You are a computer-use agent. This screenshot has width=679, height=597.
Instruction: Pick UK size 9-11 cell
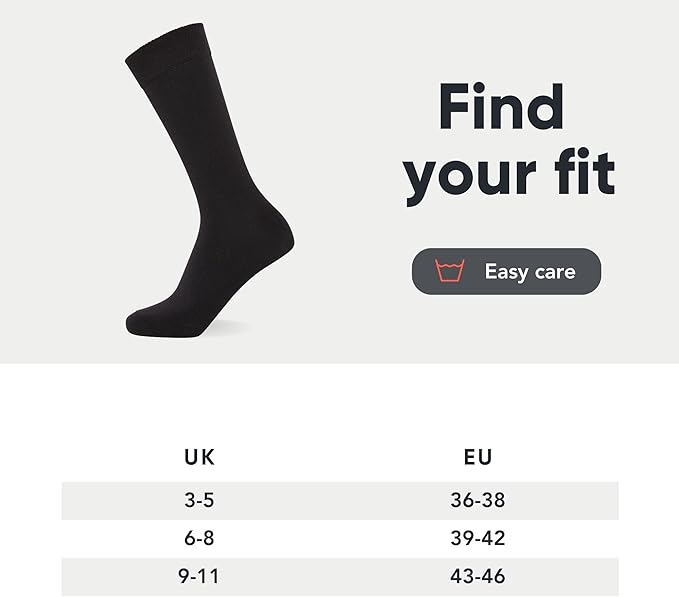(200, 576)
